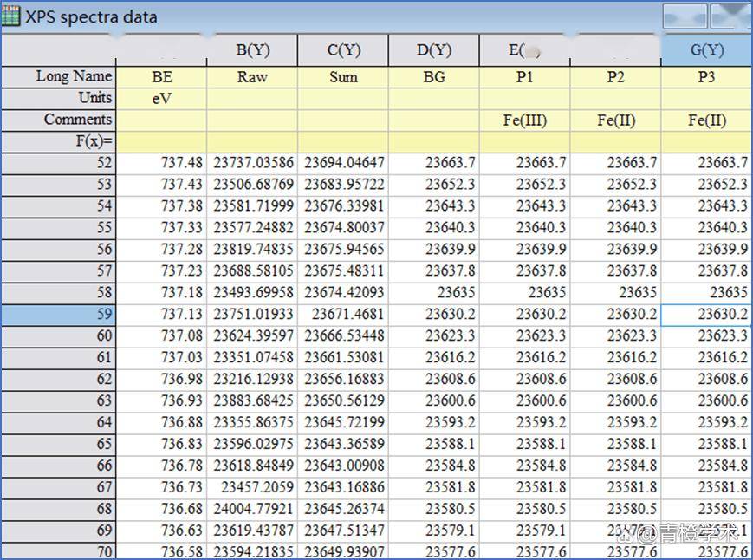This screenshot has width=753, height=560.
Task: Select row 52 header
Action: pyautogui.click(x=58, y=163)
